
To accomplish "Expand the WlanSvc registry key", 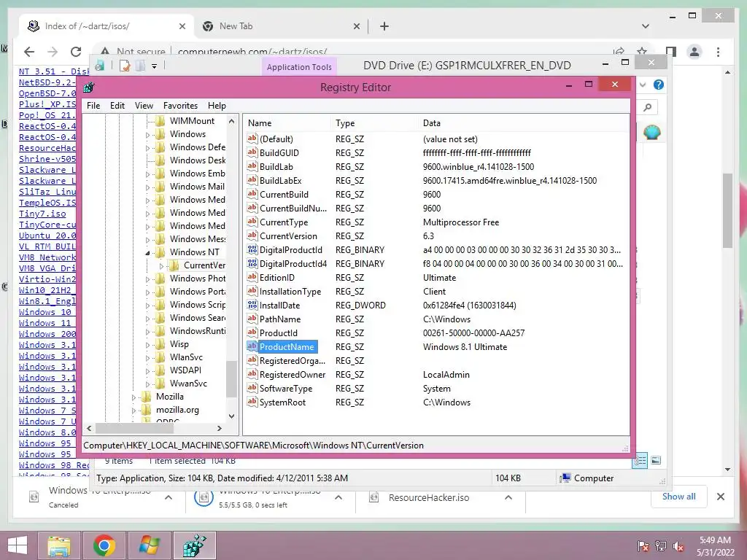I will click(147, 358).
